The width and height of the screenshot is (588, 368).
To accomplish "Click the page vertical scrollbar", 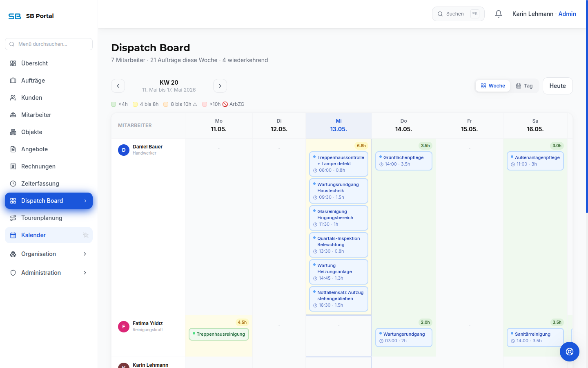I will click(587, 106).
